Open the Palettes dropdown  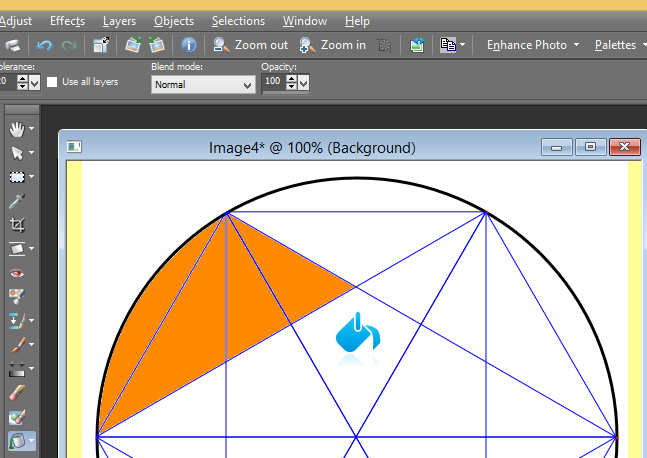(x=620, y=45)
